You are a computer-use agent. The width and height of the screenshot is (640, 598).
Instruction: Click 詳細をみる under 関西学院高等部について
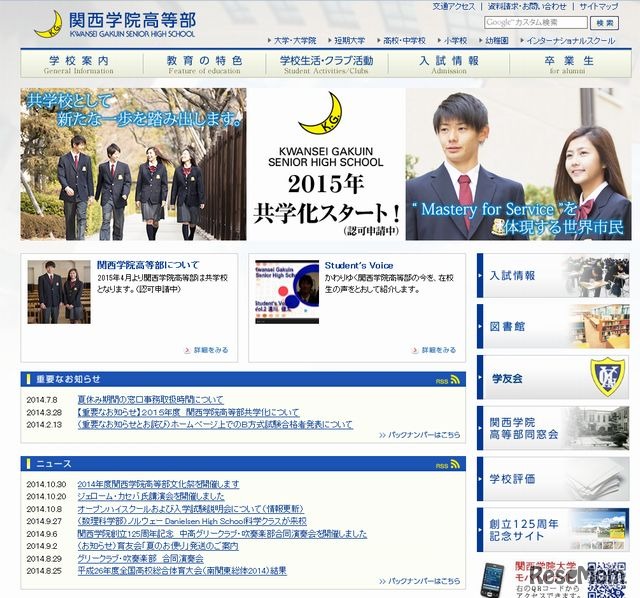(207, 350)
